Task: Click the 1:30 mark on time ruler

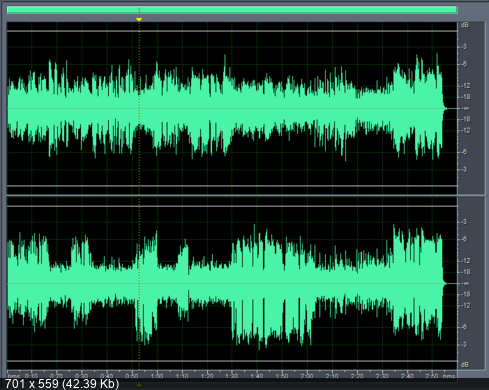Action: 232,376
